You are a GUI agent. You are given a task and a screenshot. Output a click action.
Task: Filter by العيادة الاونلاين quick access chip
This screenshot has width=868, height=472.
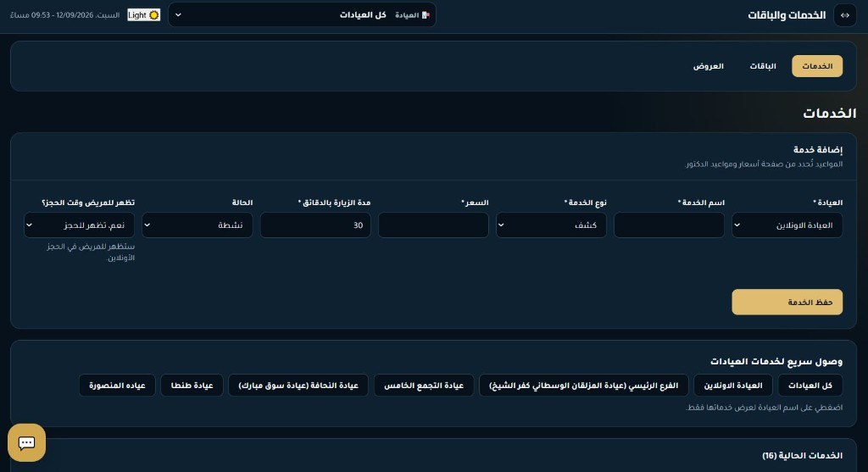[x=733, y=385]
